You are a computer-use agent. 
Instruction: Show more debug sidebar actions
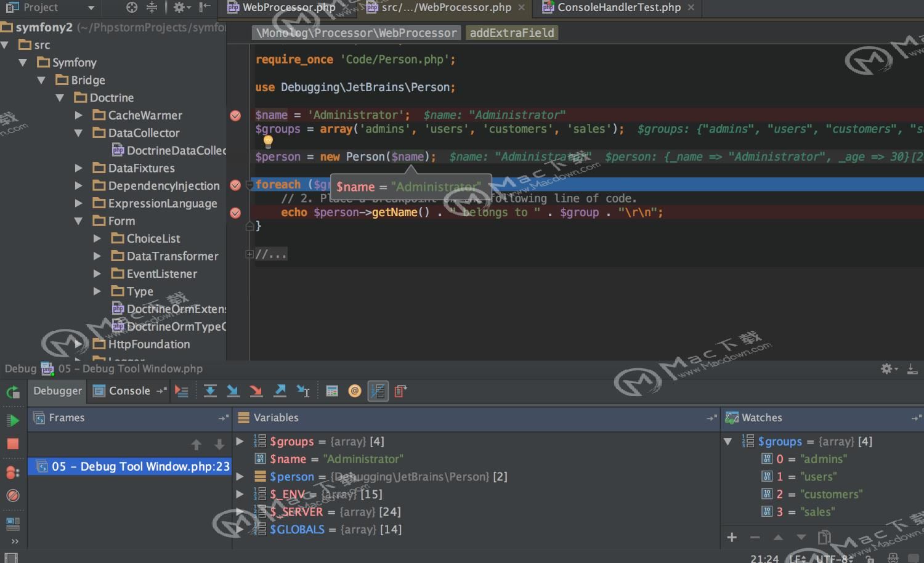click(15, 541)
